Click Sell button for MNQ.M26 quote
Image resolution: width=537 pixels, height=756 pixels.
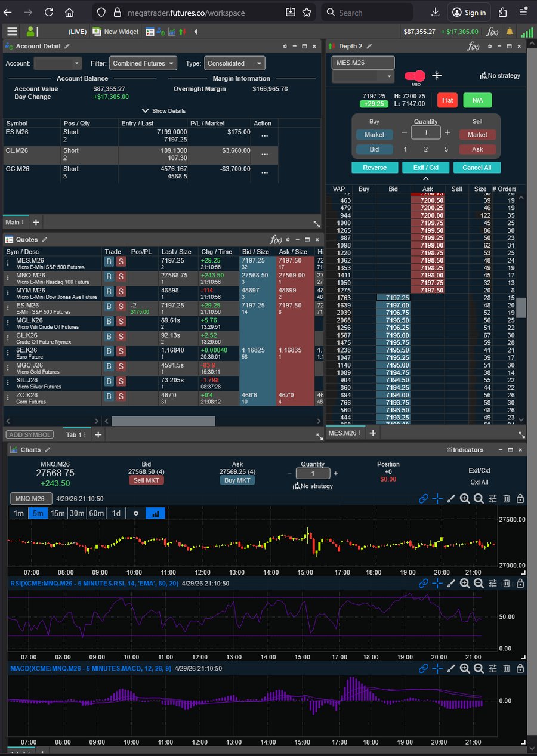click(121, 277)
